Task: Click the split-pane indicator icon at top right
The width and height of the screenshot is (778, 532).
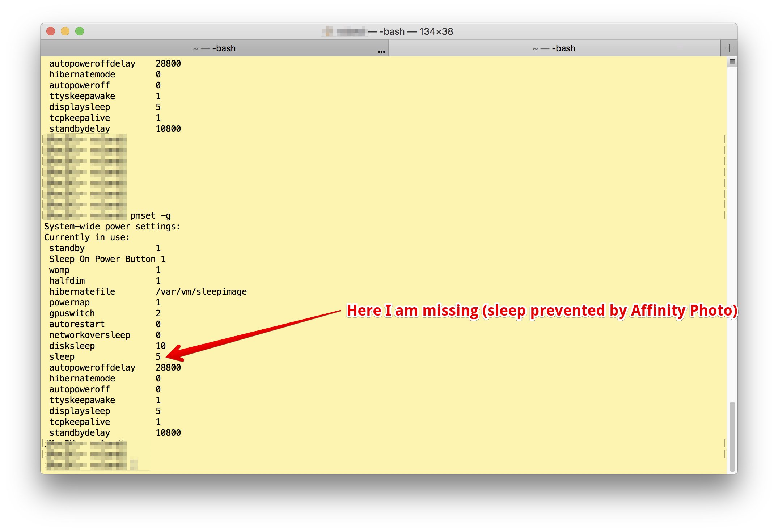Action: click(x=732, y=62)
